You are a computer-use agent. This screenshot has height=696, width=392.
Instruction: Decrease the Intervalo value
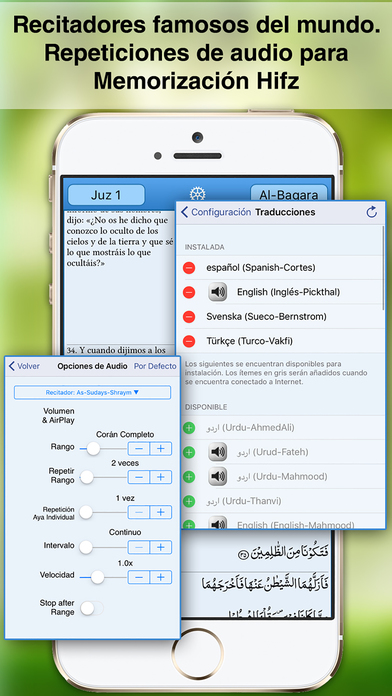(139, 547)
